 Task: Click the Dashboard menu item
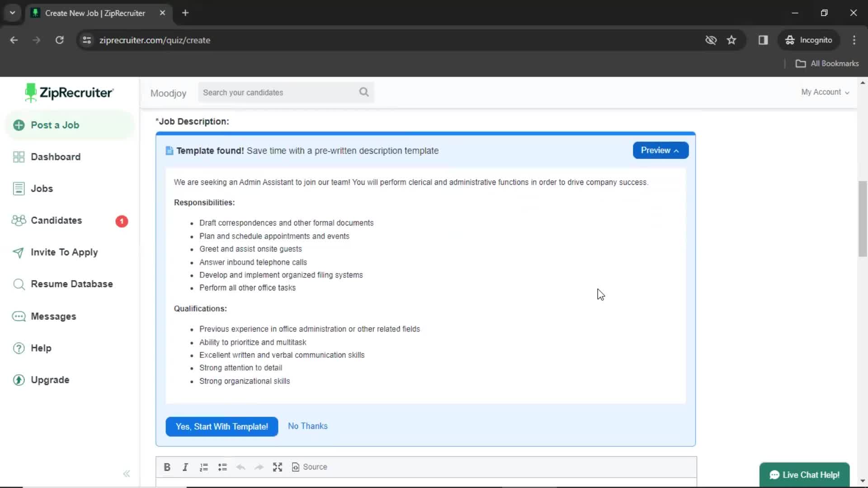56,157
